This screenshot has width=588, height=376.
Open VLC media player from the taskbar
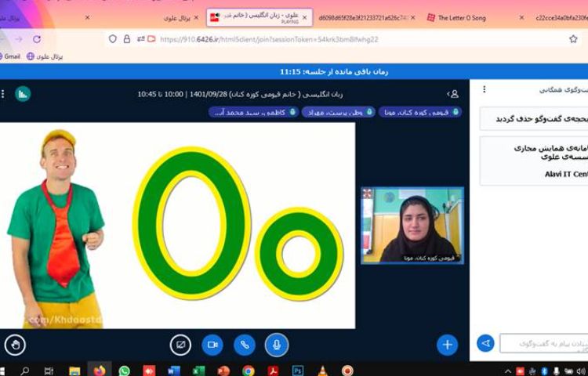[x=322, y=371]
